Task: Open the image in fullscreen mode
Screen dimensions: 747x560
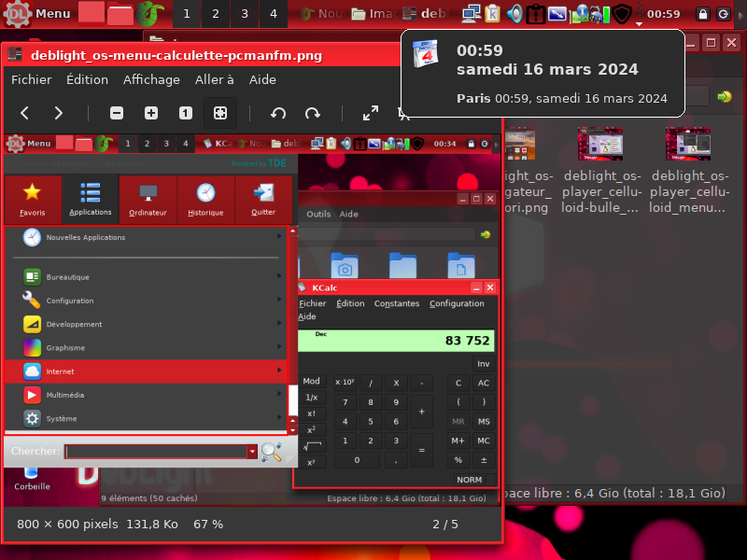Action: click(371, 113)
